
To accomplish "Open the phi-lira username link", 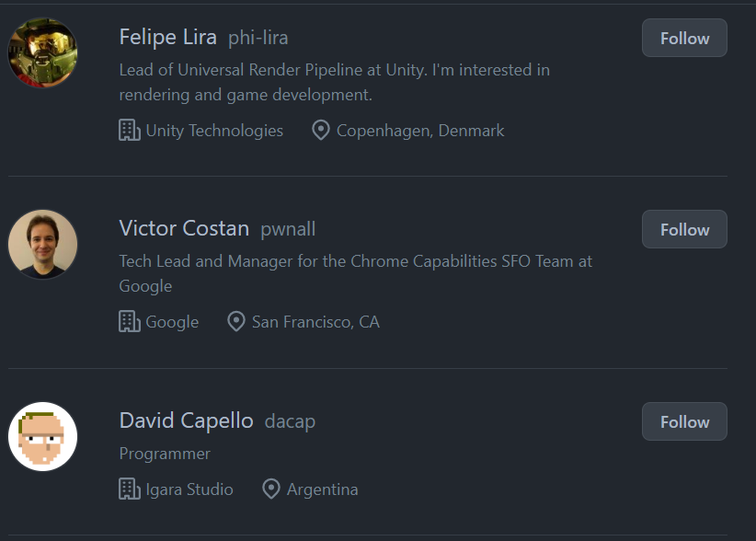I will point(258,39).
